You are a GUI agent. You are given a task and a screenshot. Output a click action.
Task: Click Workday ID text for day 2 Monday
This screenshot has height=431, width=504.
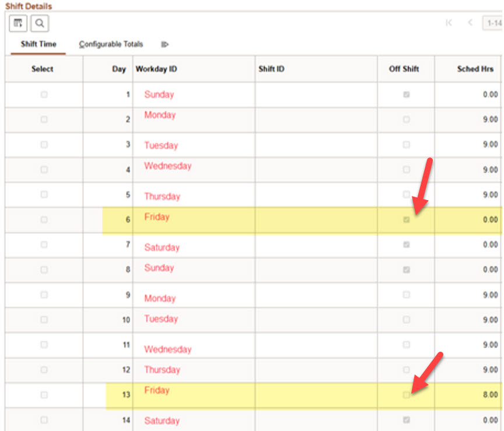point(160,115)
